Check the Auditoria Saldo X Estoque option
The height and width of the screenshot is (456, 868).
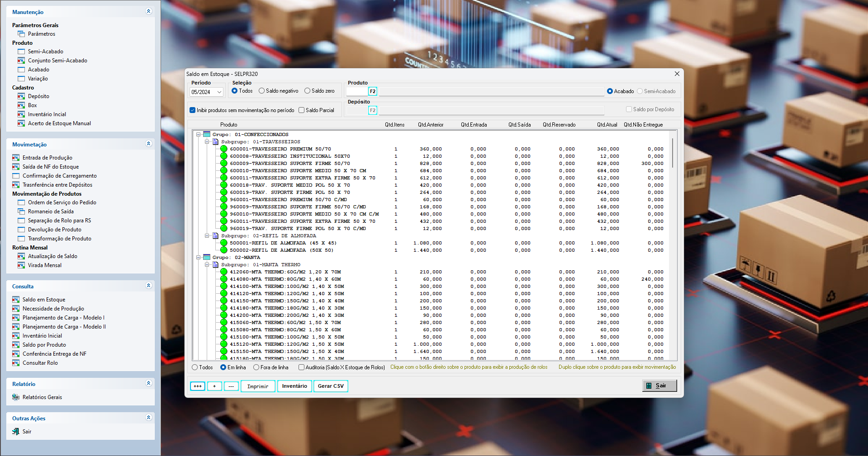pos(301,367)
